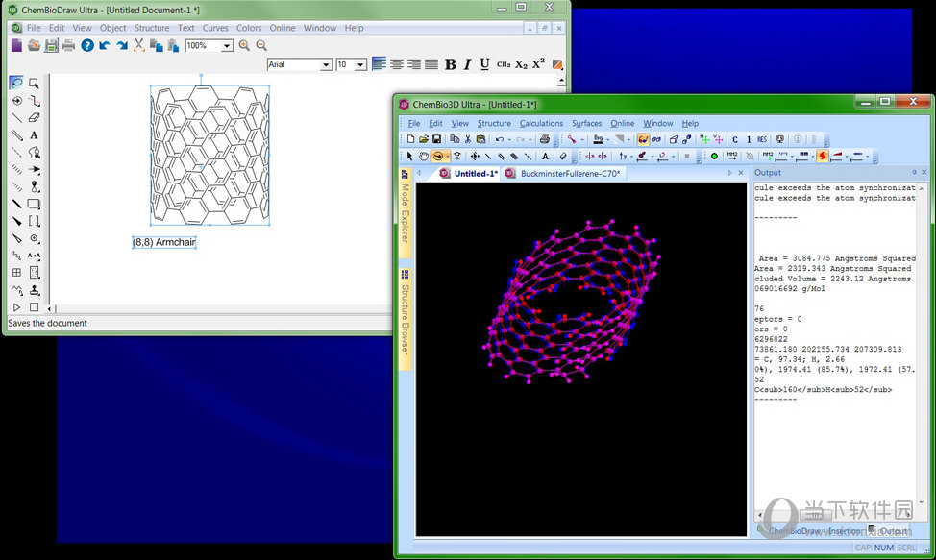Select the Lasso tool in ChemBioDraw
The image size is (936, 560).
pyautogui.click(x=16, y=83)
